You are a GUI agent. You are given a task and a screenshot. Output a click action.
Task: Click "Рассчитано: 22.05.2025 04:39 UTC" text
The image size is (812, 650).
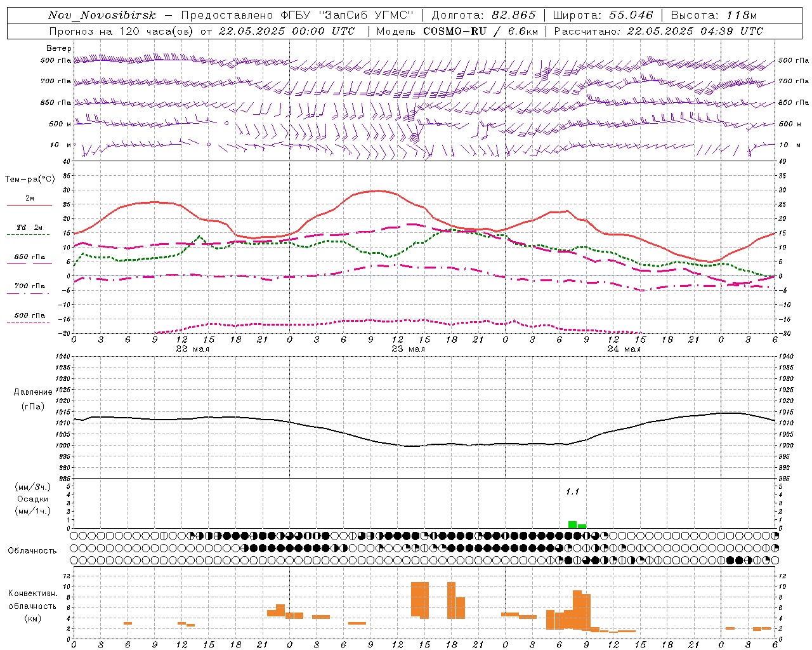pyautogui.click(x=658, y=31)
